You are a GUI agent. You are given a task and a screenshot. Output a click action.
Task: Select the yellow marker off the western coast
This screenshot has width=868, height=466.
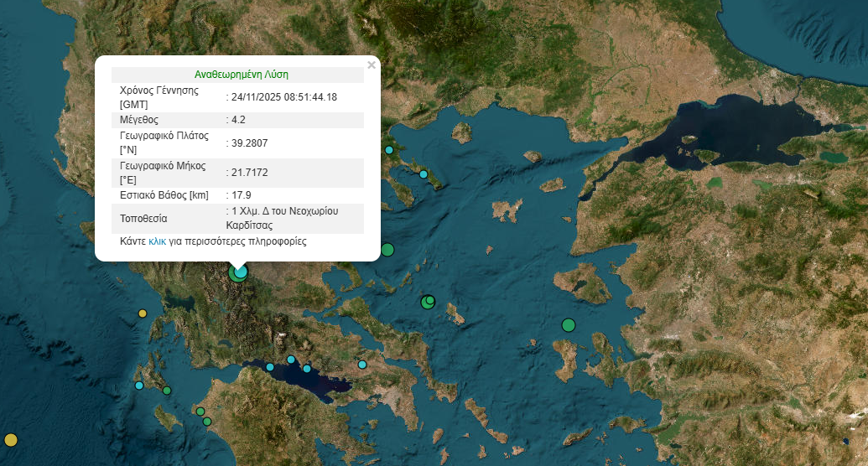click(x=142, y=313)
